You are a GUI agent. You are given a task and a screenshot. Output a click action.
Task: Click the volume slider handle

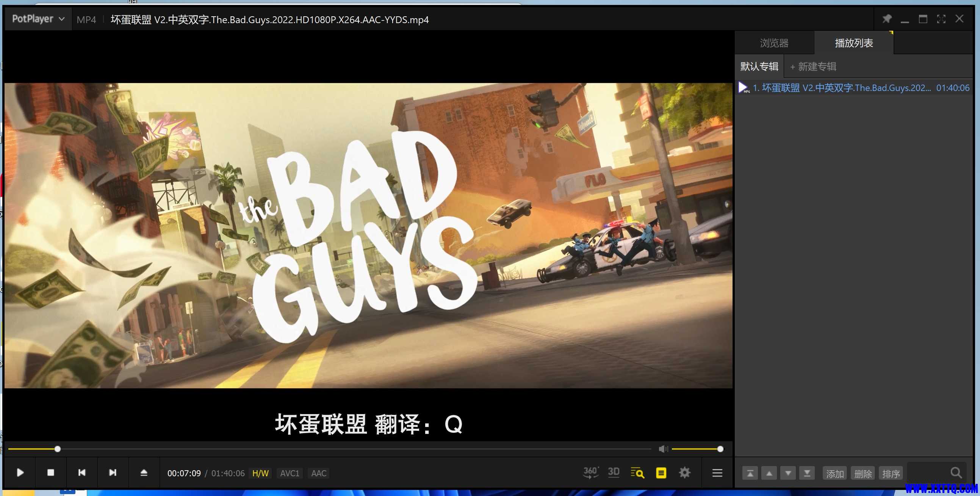coord(720,449)
